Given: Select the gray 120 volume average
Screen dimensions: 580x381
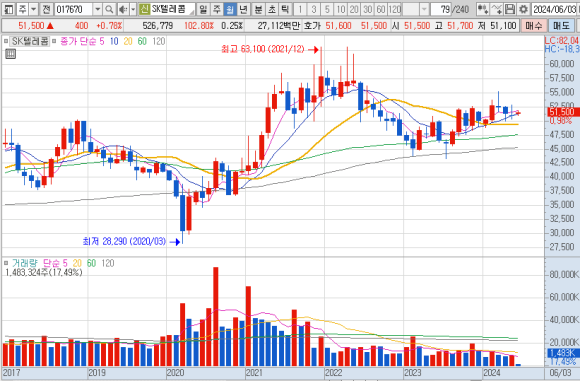Looking at the screenshot, I should [108, 263].
